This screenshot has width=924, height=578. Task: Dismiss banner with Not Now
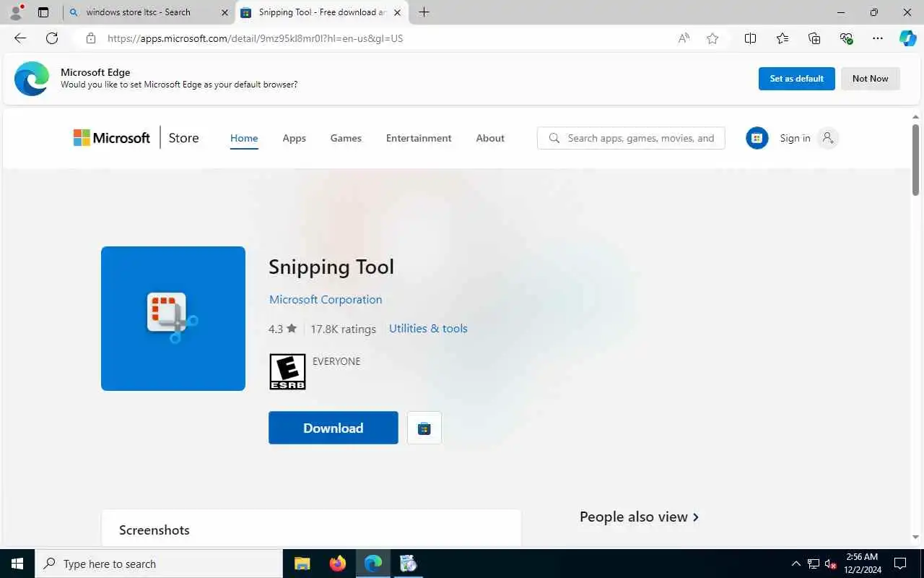point(871,79)
